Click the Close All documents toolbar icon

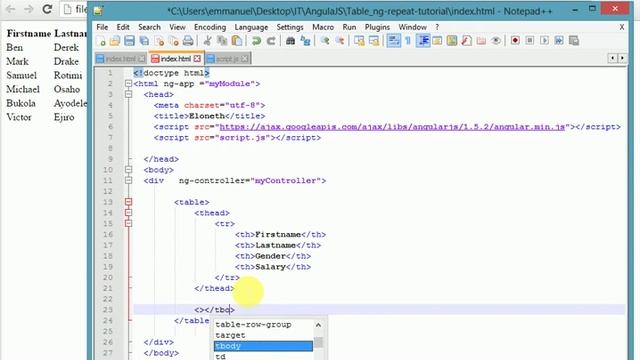[x=173, y=41]
